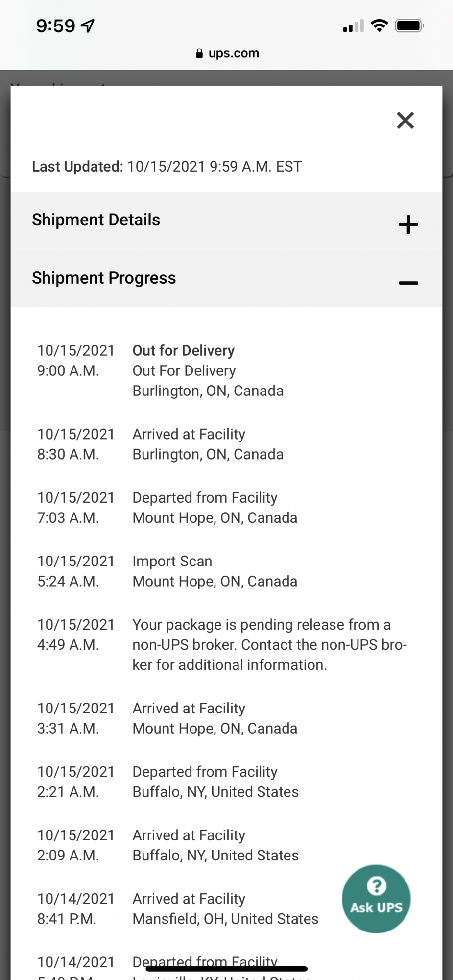Tap the cellular signal bars

click(x=353, y=26)
